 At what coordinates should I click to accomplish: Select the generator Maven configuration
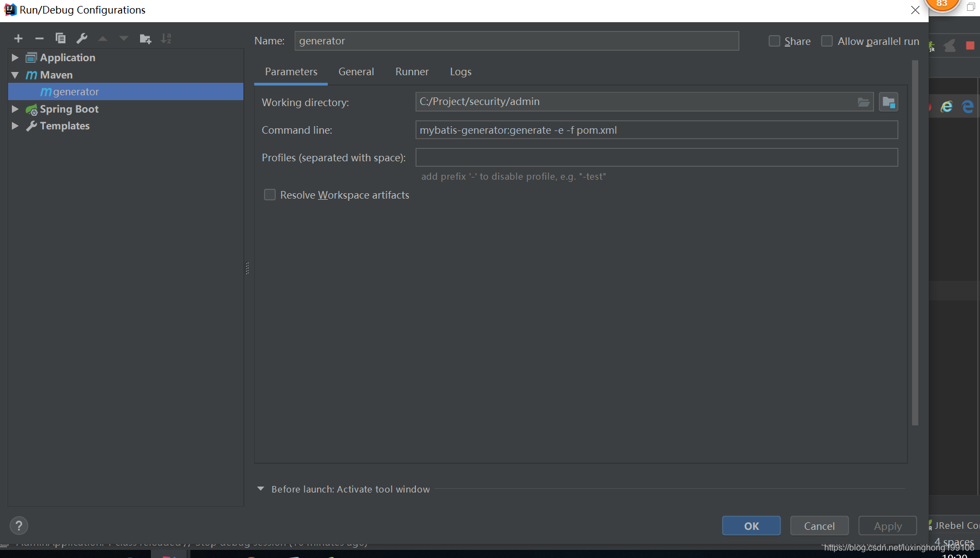(x=126, y=91)
